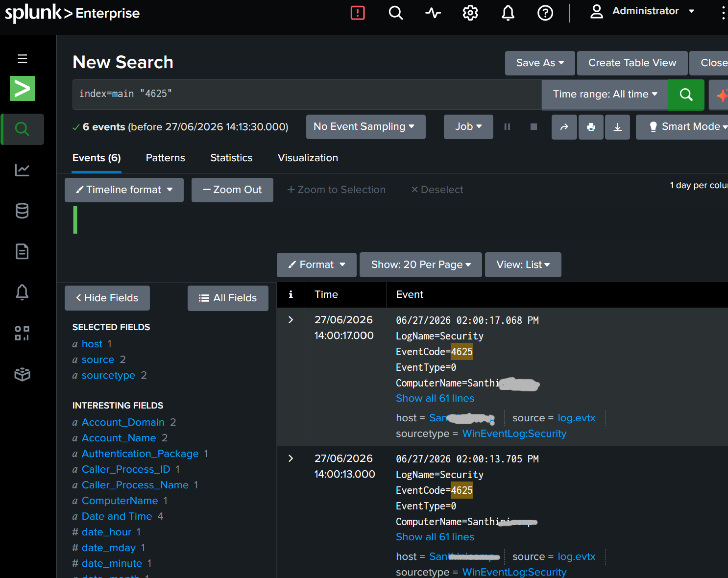Viewport: 728px width, 578px height.
Task: Pause the search job
Action: (507, 127)
